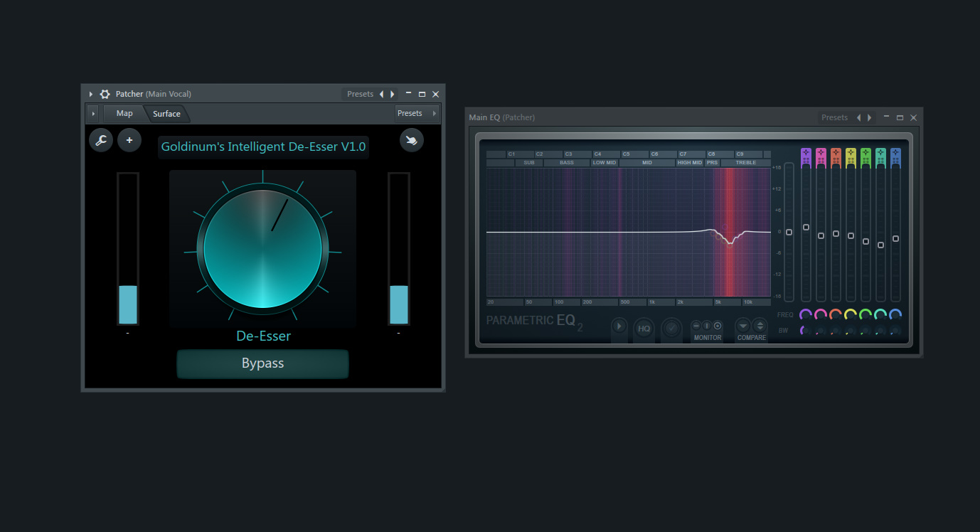Click the teal band gain slider handle

pos(880,245)
